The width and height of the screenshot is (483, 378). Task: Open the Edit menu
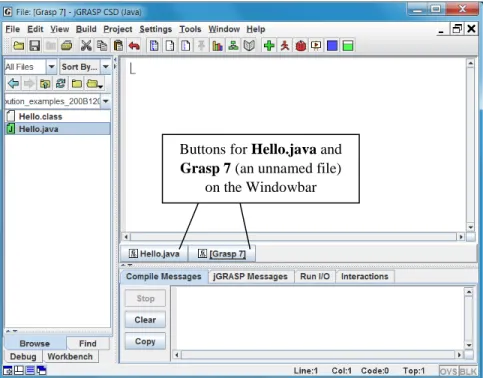(35, 29)
